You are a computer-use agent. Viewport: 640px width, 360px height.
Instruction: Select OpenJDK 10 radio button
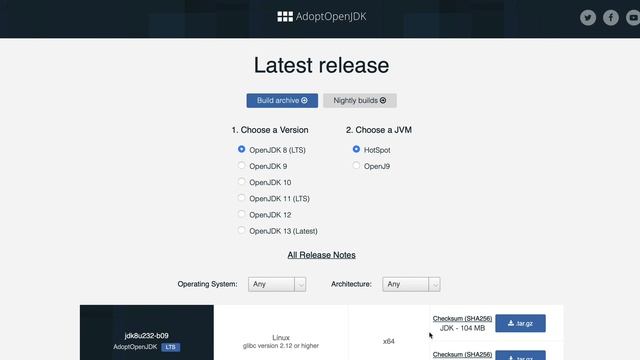[x=242, y=182]
